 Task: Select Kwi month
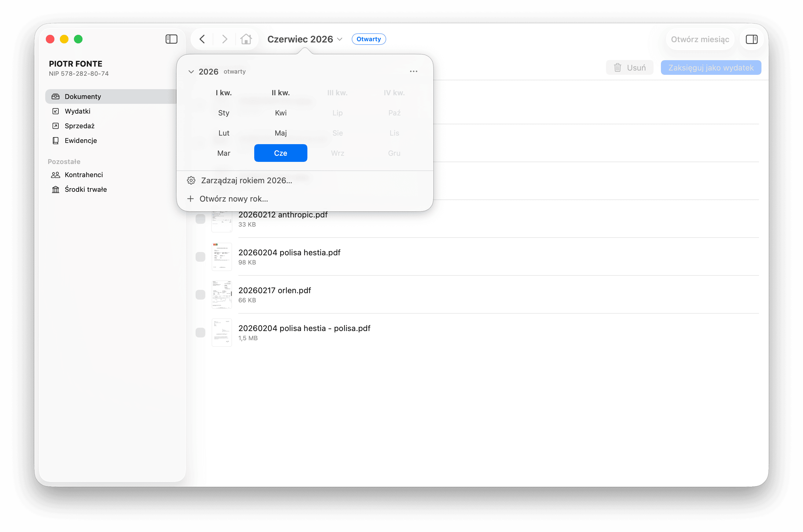pyautogui.click(x=281, y=113)
